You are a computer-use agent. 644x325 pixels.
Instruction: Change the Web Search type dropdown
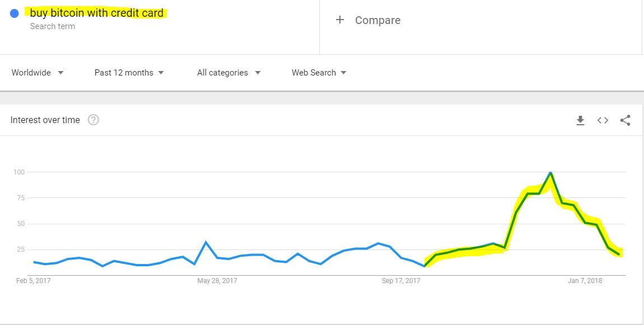tap(319, 73)
